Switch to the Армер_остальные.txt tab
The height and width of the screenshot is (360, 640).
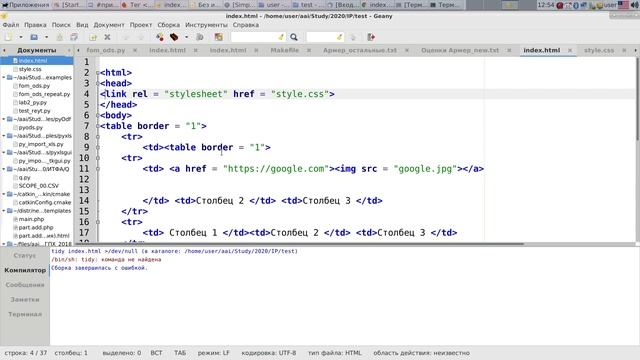(360, 50)
